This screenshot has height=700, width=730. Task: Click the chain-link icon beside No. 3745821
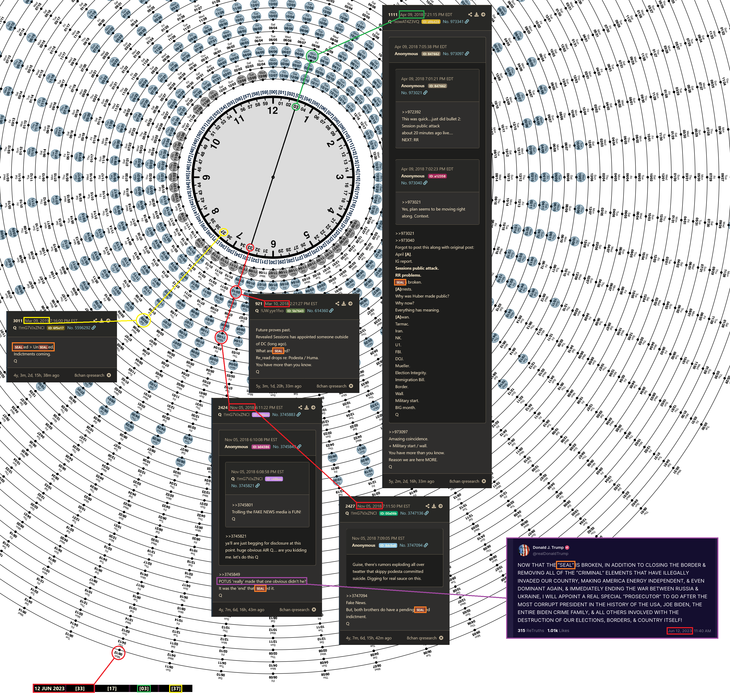click(258, 486)
